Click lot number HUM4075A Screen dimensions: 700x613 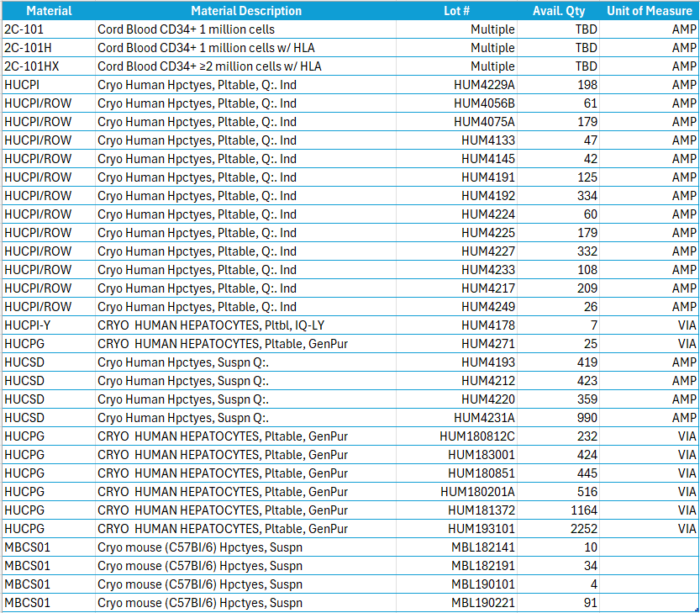click(484, 122)
